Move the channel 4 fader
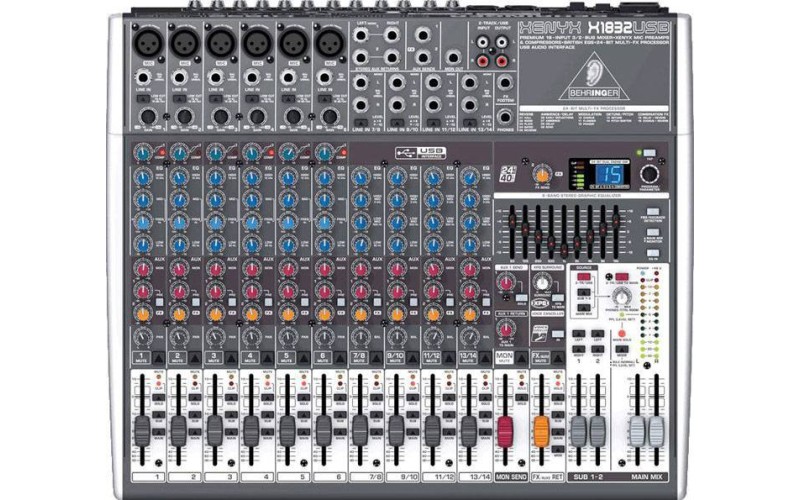 pyautogui.click(x=251, y=431)
